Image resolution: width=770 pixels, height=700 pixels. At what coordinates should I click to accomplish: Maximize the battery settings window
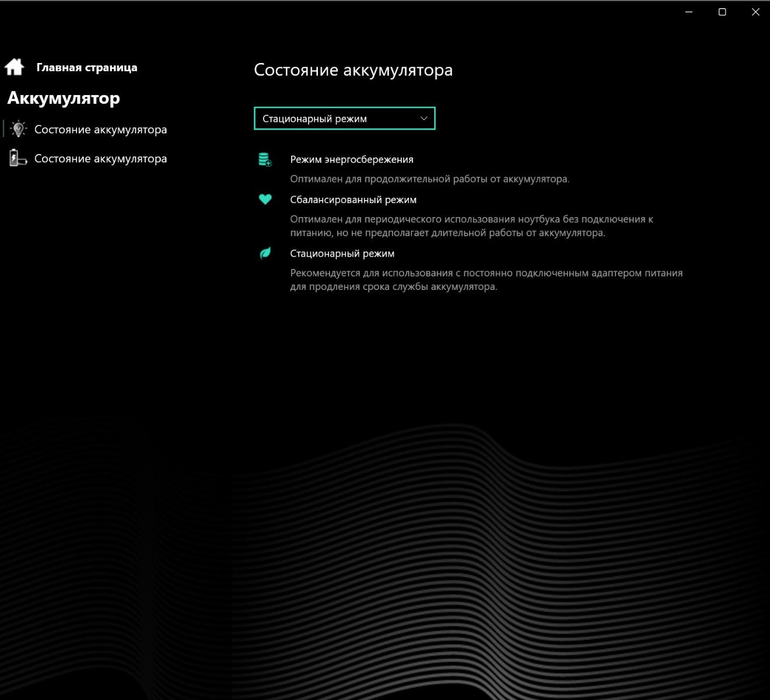click(722, 12)
